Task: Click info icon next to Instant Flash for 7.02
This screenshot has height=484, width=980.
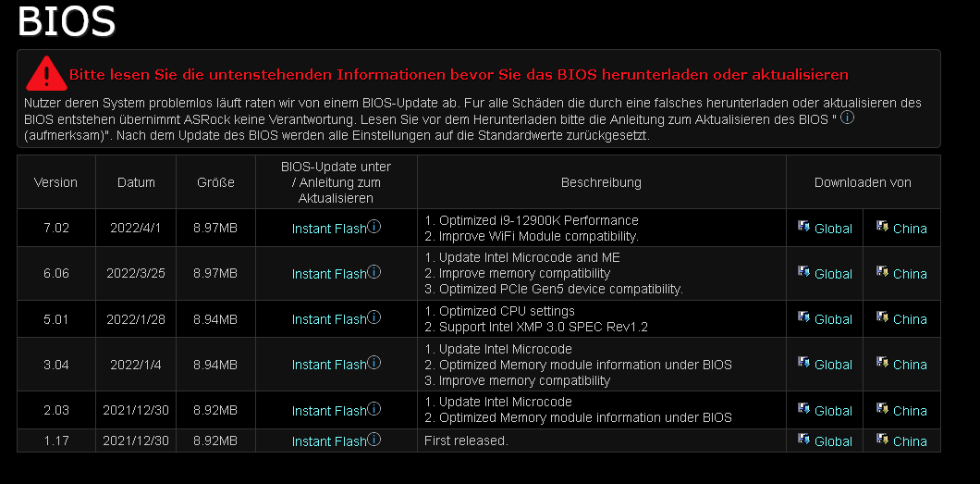Action: [374, 227]
